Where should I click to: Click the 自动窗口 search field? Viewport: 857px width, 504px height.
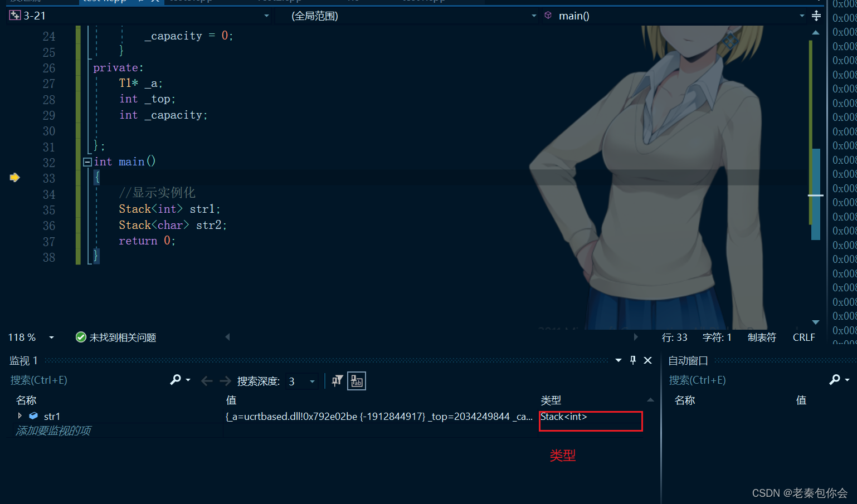(x=747, y=380)
